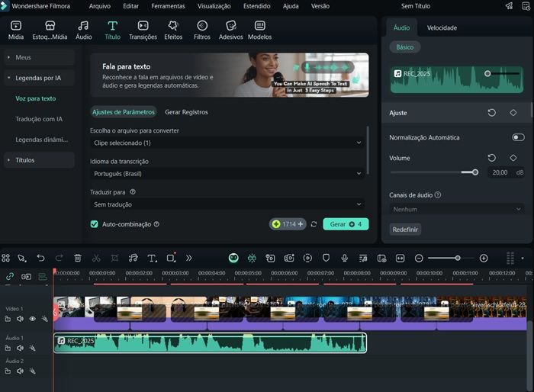Open the timeline layout options arrow
Screen dimensions: 534x392
(x=523, y=258)
